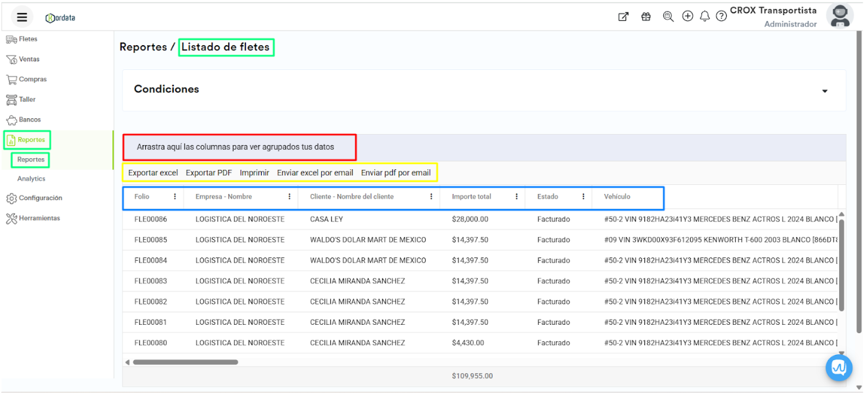Open the Estado column options menu
Image resolution: width=868 pixels, height=394 pixels.
[583, 197]
